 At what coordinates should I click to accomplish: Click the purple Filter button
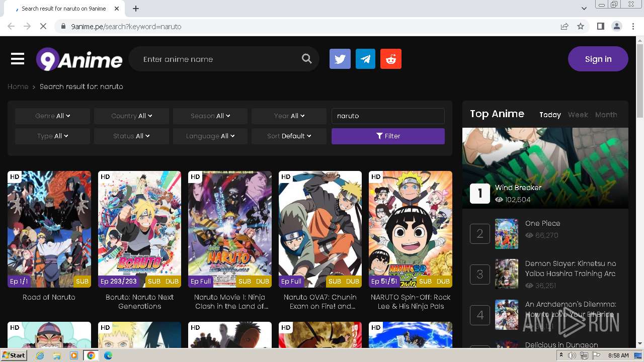pos(388,136)
